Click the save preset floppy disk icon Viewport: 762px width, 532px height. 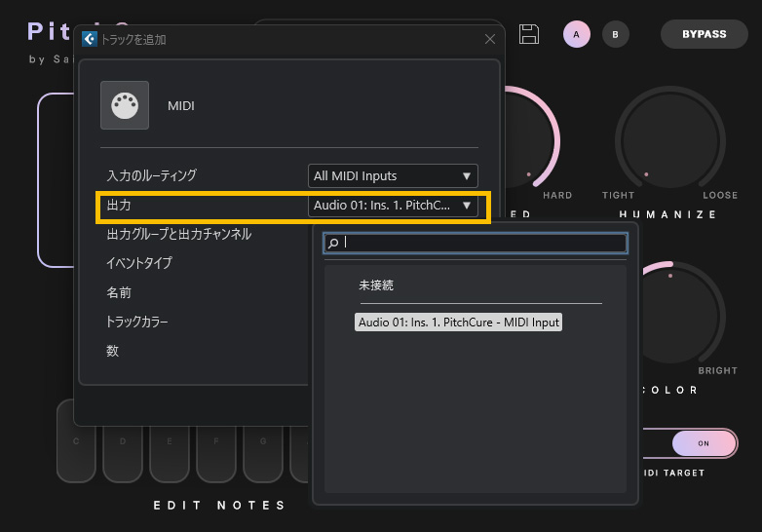pos(529,34)
